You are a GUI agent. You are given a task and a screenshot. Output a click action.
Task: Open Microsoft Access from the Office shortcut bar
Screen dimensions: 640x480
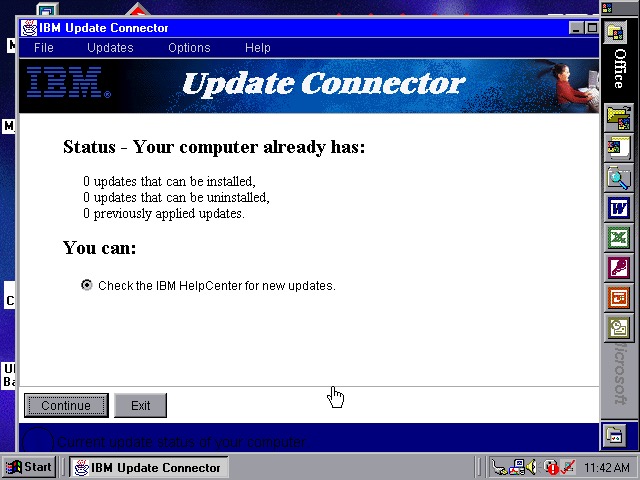coord(619,268)
